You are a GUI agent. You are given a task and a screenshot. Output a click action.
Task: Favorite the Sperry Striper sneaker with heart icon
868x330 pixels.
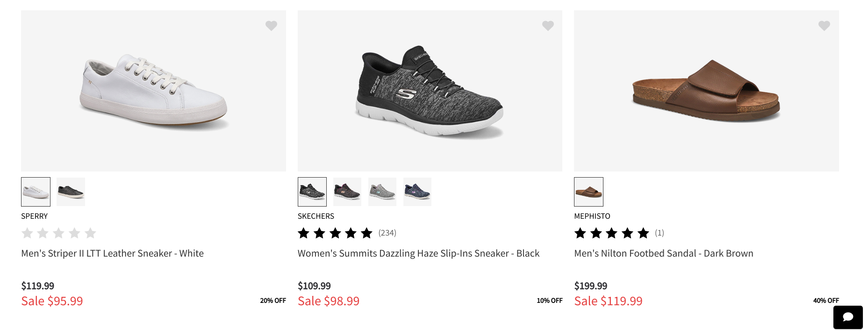pyautogui.click(x=271, y=26)
